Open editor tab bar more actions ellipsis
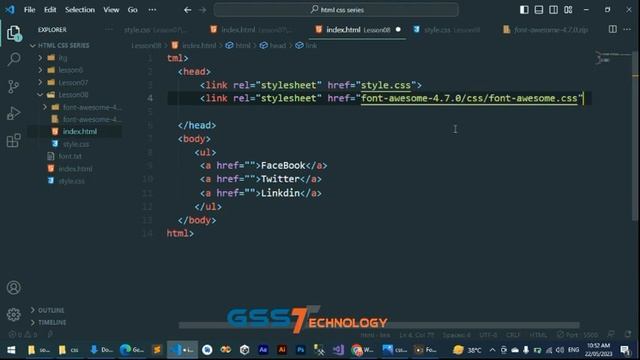640x360 pixels. [x=627, y=29]
